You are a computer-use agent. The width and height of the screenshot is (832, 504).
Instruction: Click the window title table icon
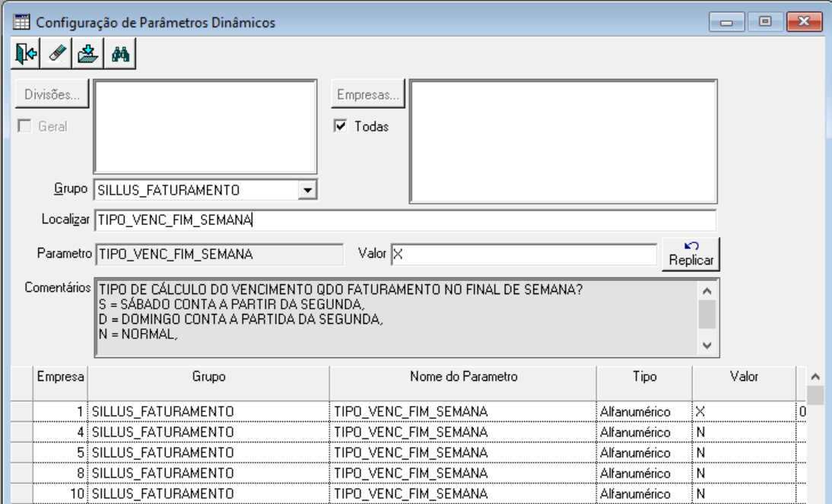pos(22,22)
